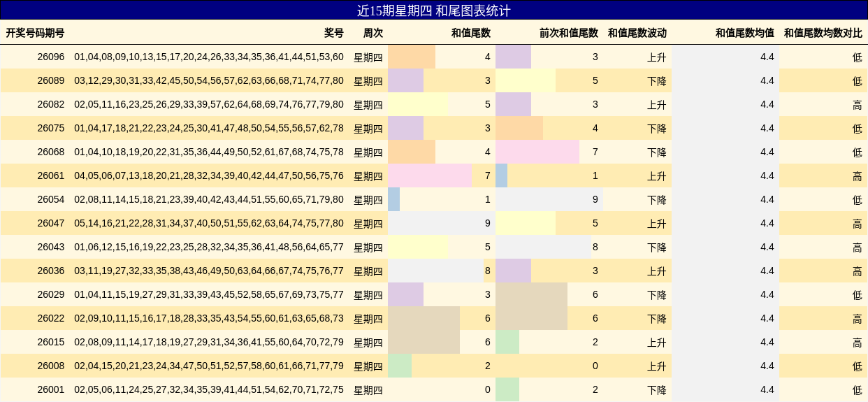Select period number 26001
The height and width of the screenshot is (402, 868).
click(51, 389)
